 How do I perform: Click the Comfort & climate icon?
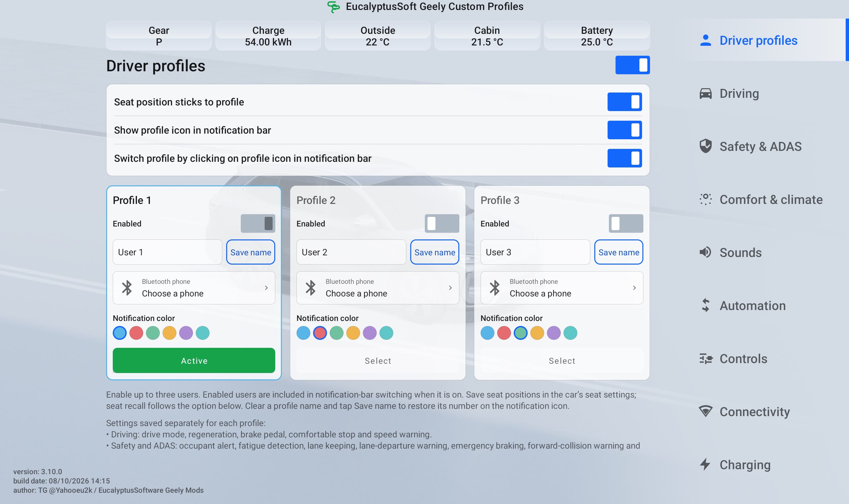(x=705, y=199)
